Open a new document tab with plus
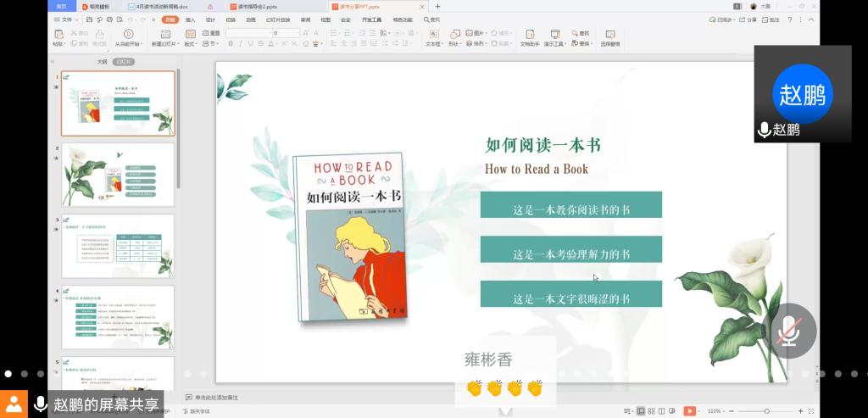The height and width of the screenshot is (418, 868). [438, 7]
